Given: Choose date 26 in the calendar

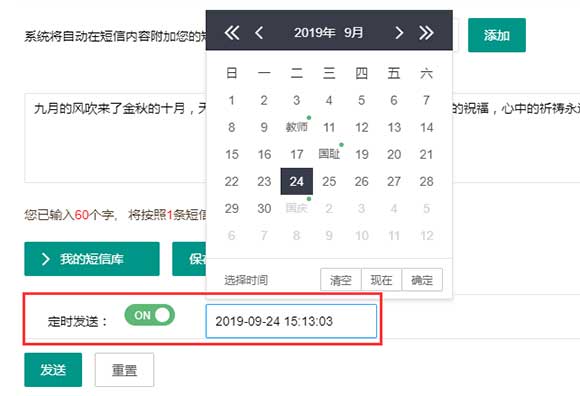Looking at the screenshot, I should (361, 181).
